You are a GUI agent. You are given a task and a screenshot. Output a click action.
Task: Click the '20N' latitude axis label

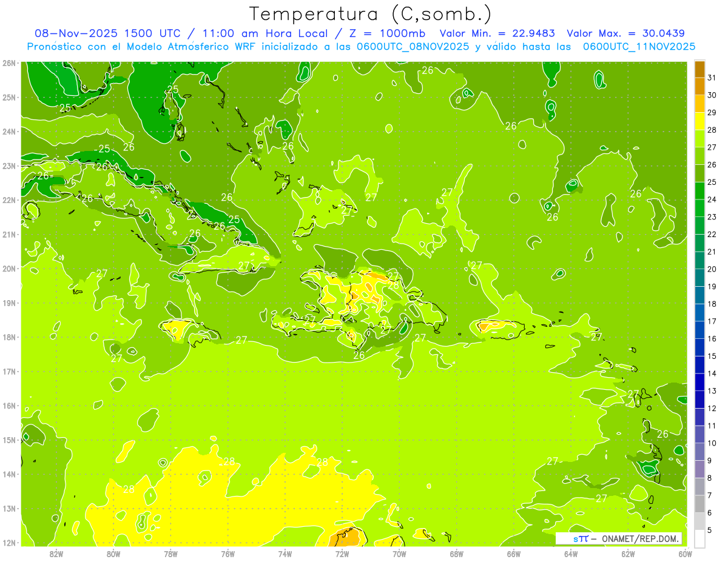click(x=9, y=269)
